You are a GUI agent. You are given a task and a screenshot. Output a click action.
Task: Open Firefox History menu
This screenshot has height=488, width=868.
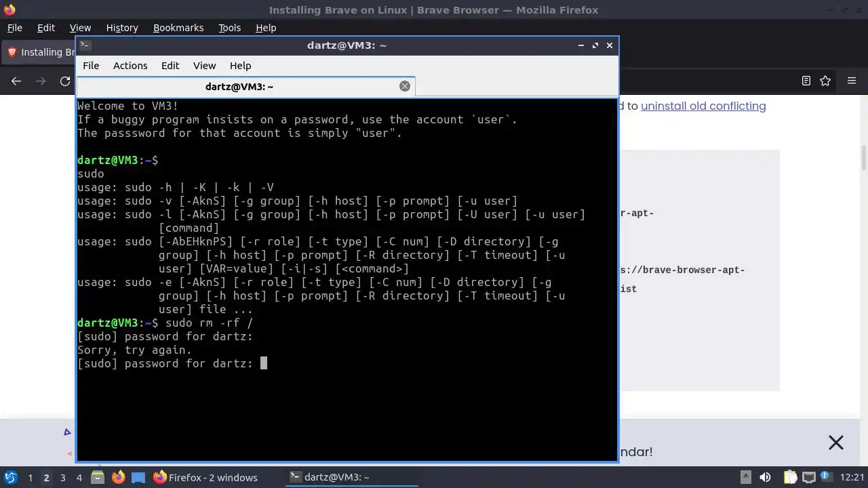122,28
